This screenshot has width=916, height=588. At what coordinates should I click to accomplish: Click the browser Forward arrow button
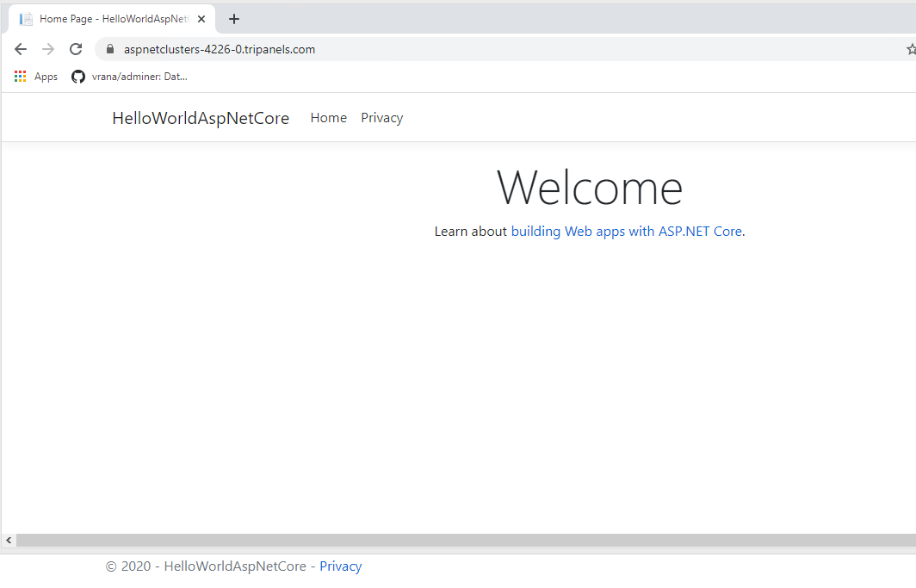[x=48, y=49]
